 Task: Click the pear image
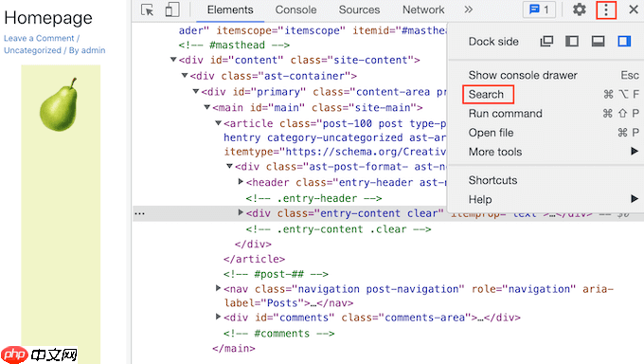tap(59, 104)
